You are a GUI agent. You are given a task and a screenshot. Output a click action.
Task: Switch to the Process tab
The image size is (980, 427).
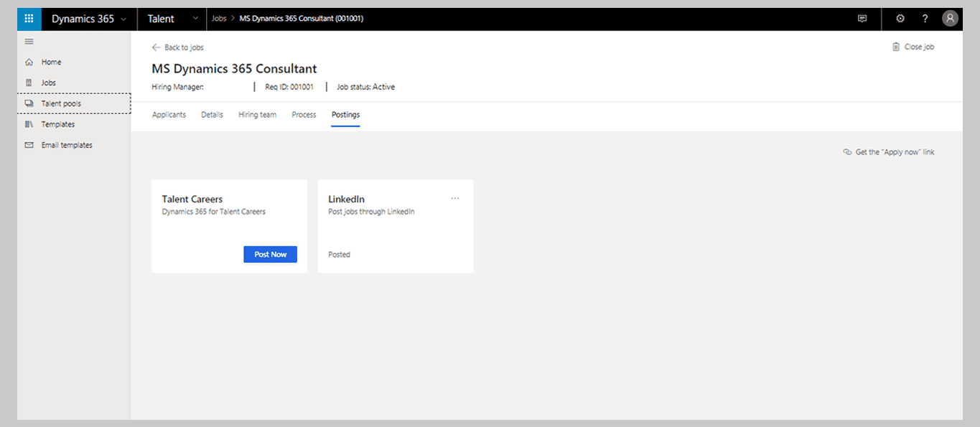pos(304,115)
